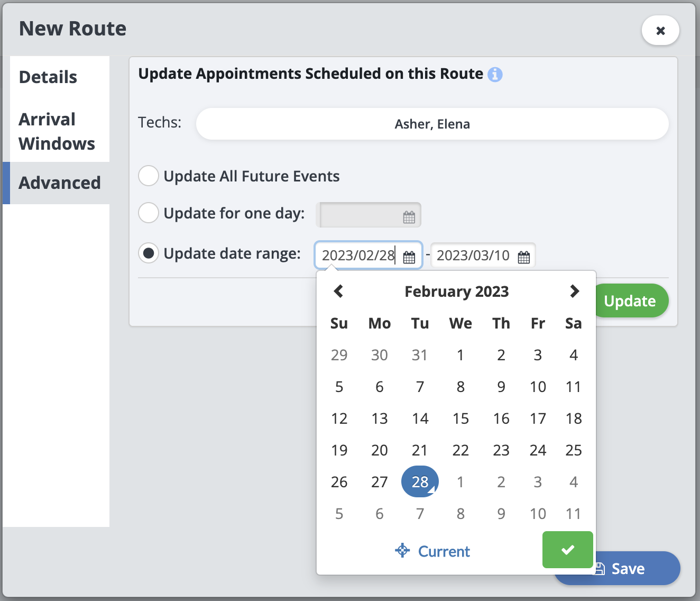The height and width of the screenshot is (601, 700).
Task: Click calendar icon in range end date field
Action: 523,257
